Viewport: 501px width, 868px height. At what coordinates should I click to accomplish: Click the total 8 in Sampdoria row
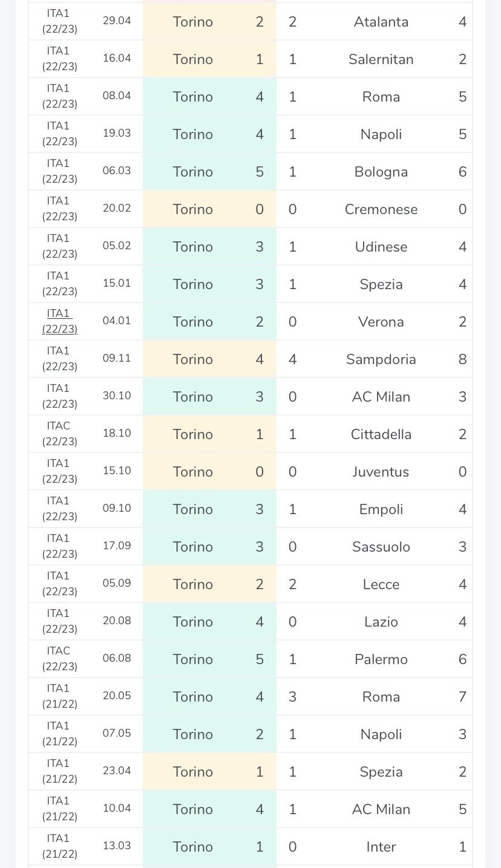click(462, 359)
